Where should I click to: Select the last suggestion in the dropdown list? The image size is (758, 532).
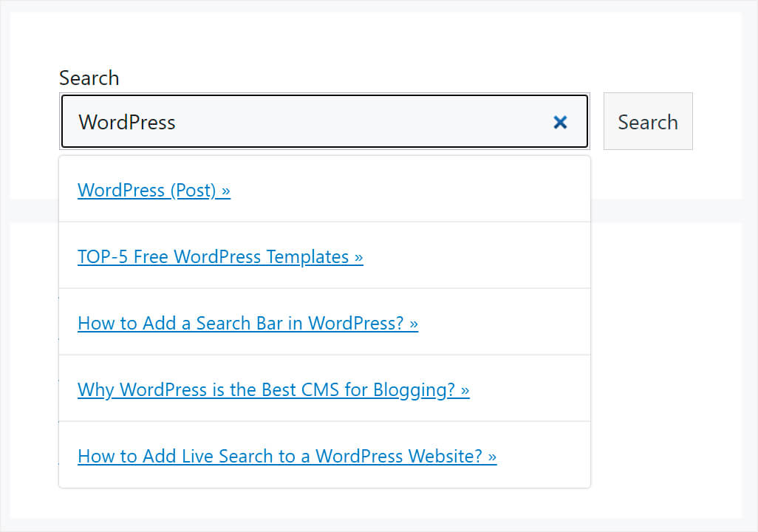324,456
